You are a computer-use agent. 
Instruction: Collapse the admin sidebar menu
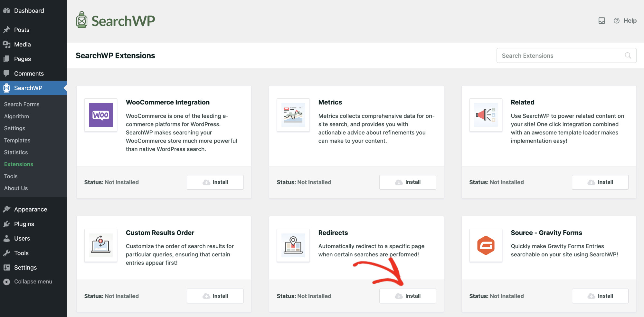pos(33,281)
